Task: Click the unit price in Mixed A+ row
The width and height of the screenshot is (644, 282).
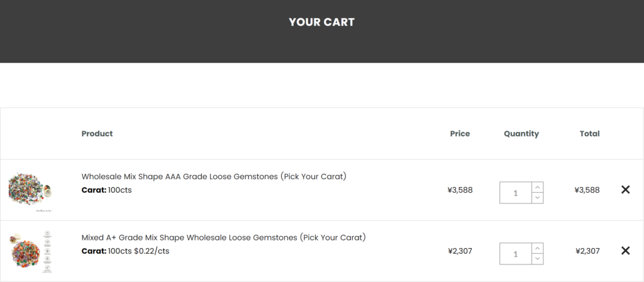Action: [x=460, y=251]
